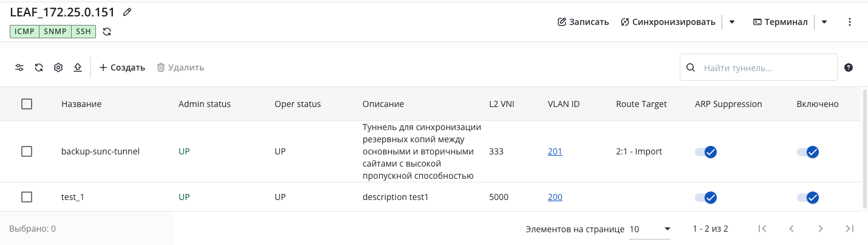868x245 pixels.
Task: Open table filter settings icon
Action: pyautogui.click(x=19, y=67)
